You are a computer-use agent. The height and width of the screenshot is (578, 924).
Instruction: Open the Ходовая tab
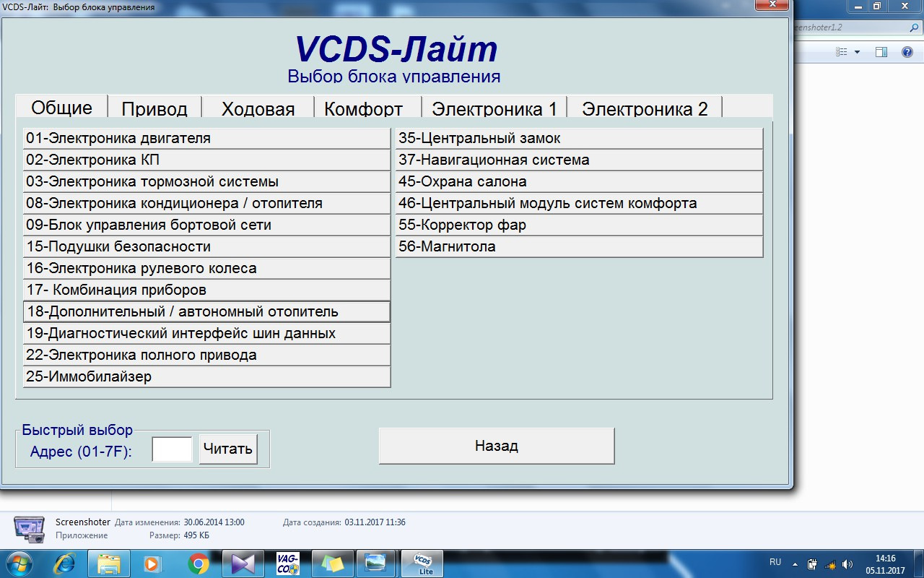[x=258, y=108]
